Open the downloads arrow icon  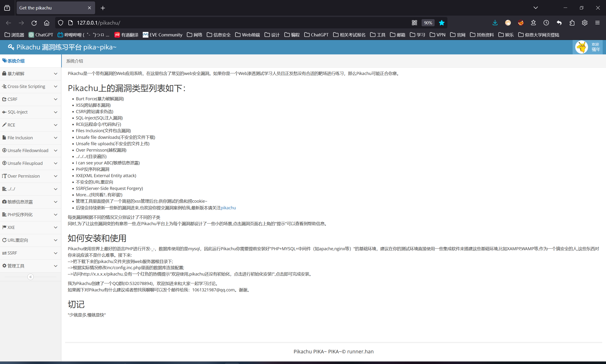[x=495, y=23]
